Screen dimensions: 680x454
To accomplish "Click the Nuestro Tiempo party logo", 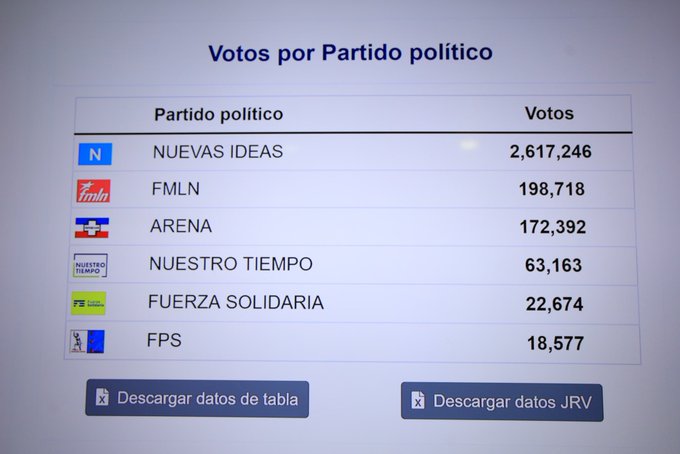I will point(90,266).
